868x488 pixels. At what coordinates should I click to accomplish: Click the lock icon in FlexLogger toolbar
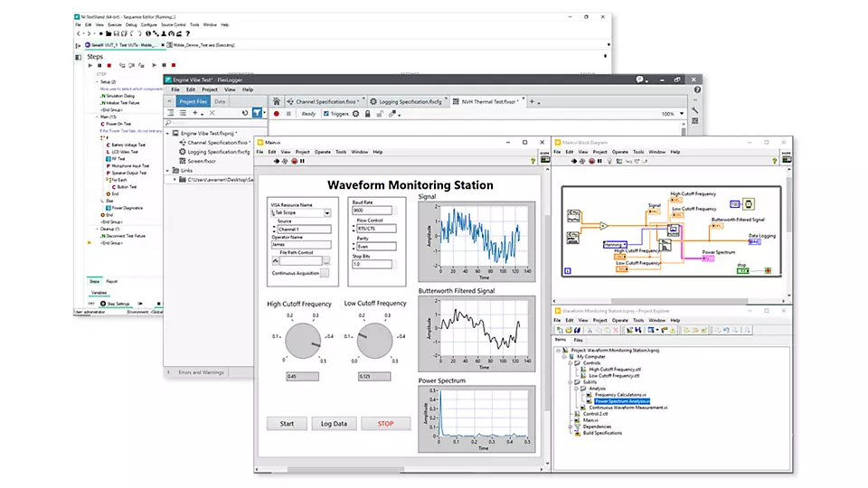[368, 114]
